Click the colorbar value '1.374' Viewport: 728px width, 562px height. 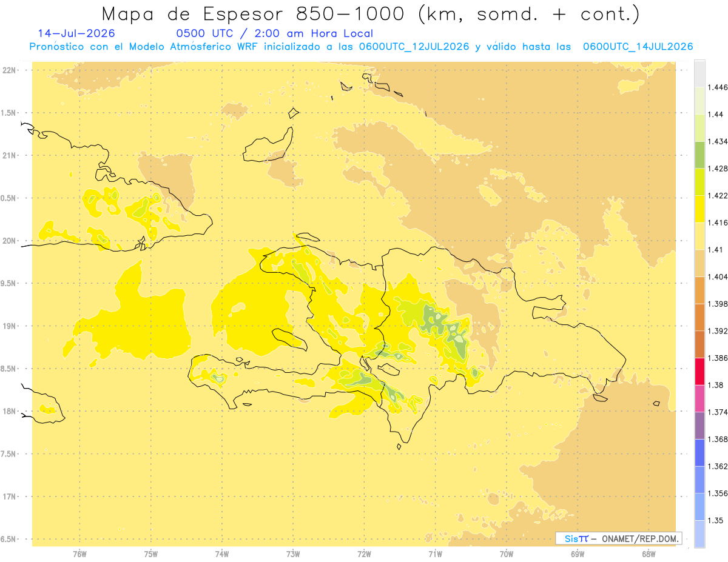pyautogui.click(x=718, y=412)
